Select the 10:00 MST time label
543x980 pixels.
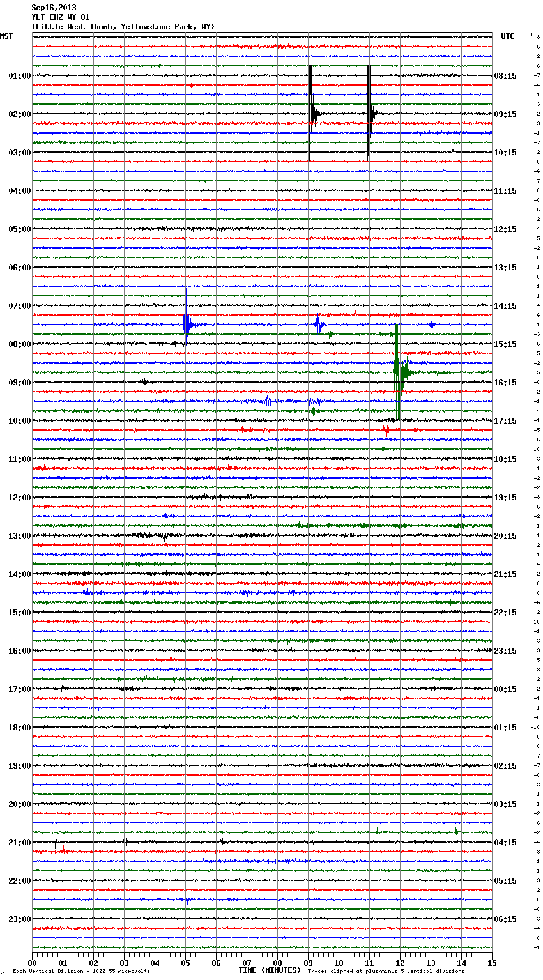(20, 421)
